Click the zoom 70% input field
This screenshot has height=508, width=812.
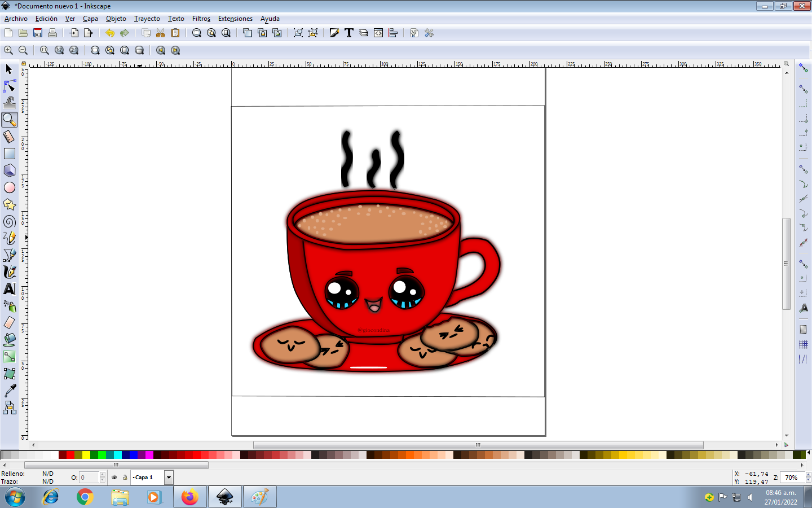click(793, 478)
